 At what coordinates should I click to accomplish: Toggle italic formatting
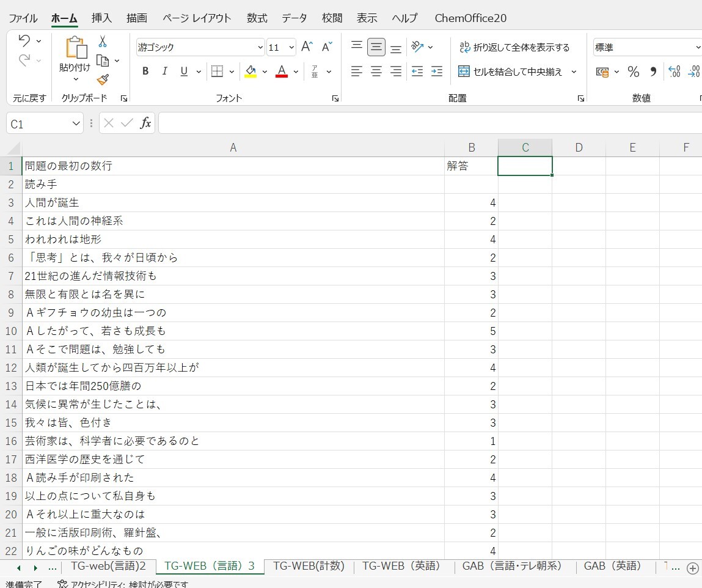pyautogui.click(x=164, y=72)
